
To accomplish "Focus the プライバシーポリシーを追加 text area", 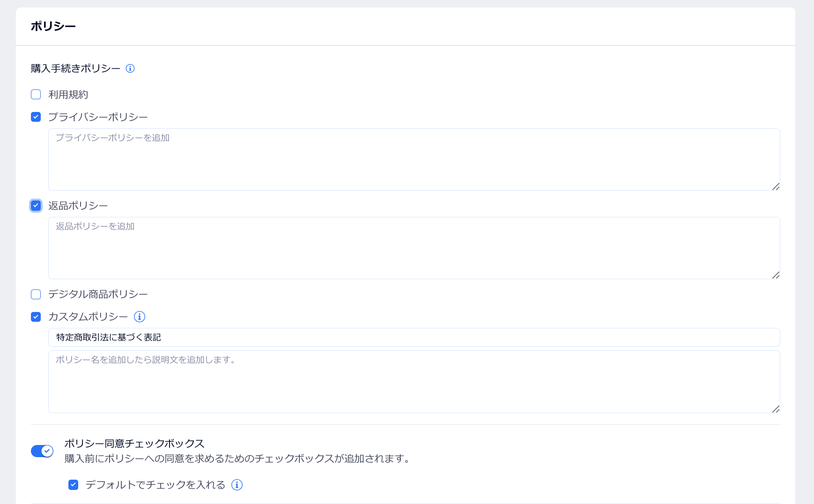I will [x=414, y=159].
